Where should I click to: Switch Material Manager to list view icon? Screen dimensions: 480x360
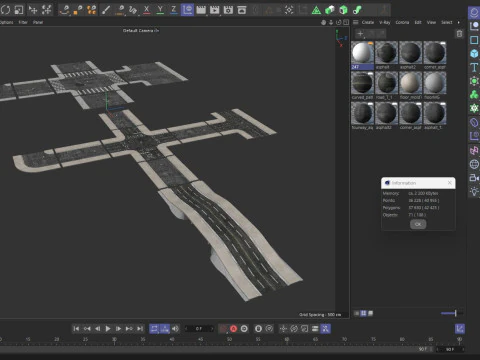tap(356, 313)
